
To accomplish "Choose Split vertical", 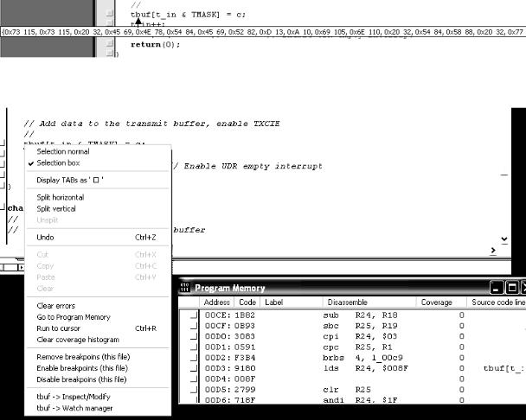I will point(56,209).
